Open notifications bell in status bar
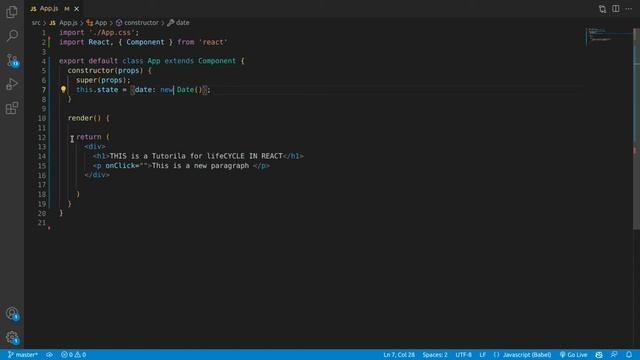 point(629,355)
